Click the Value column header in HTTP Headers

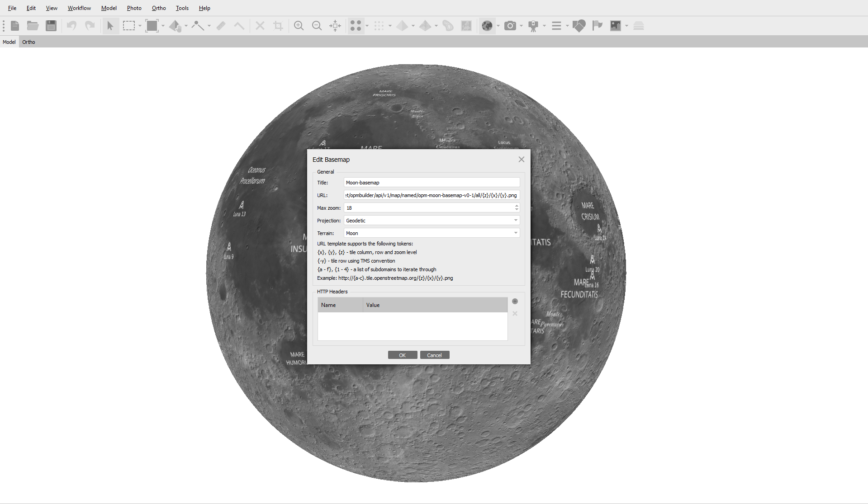point(435,305)
